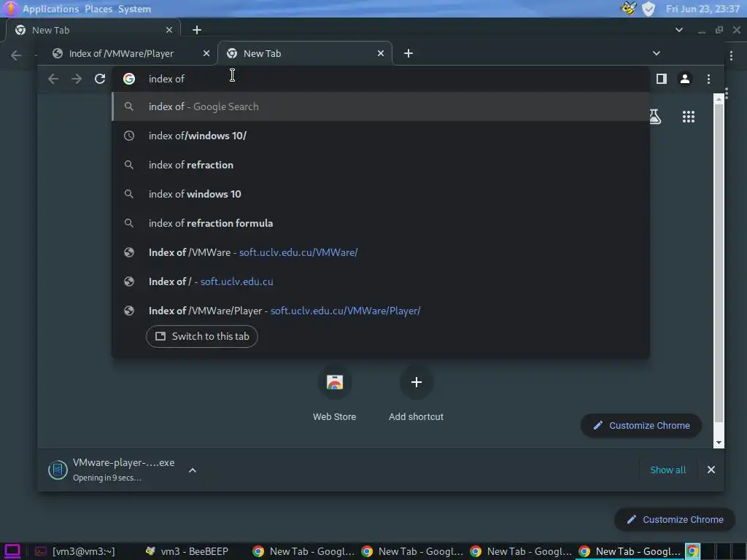Expand background window tab search chevron
The height and width of the screenshot is (560, 747).
(679, 30)
